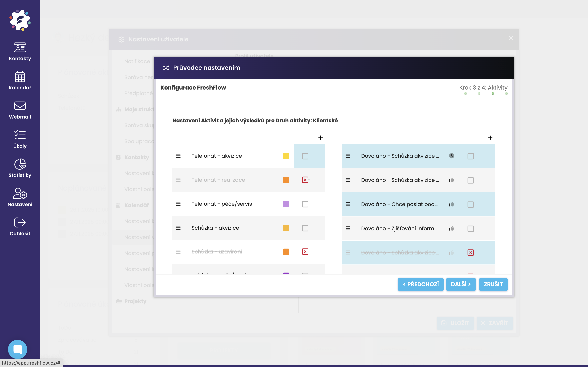Cancel the wizard with the ZRUŠIT button
Screen dimensions: 588x367
(493, 284)
